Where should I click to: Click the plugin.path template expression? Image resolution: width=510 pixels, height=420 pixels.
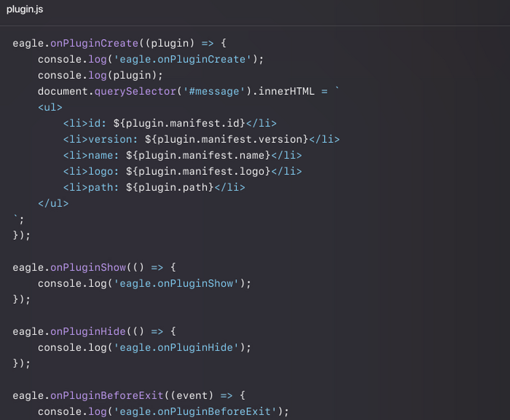coord(170,187)
